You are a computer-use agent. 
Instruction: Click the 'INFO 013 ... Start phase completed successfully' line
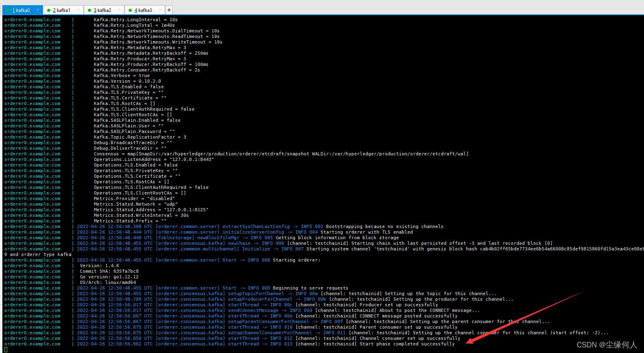[x=266, y=344]
